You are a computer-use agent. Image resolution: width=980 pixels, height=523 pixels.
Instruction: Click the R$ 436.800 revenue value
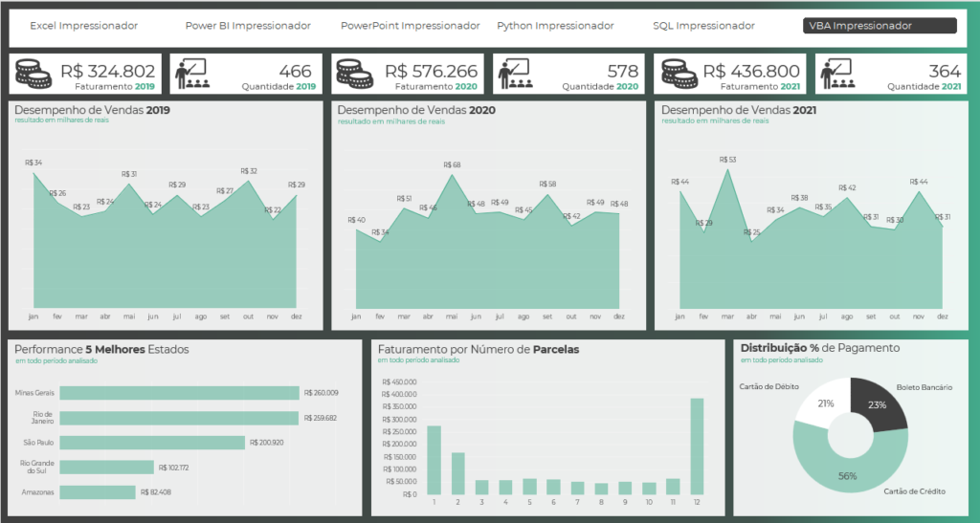tap(751, 71)
